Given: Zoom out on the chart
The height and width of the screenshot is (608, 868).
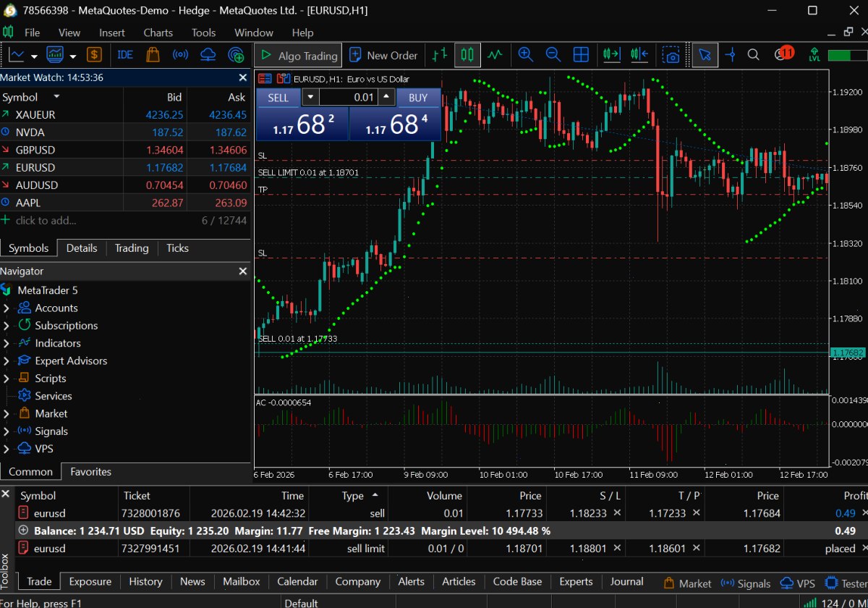Looking at the screenshot, I should coord(553,55).
